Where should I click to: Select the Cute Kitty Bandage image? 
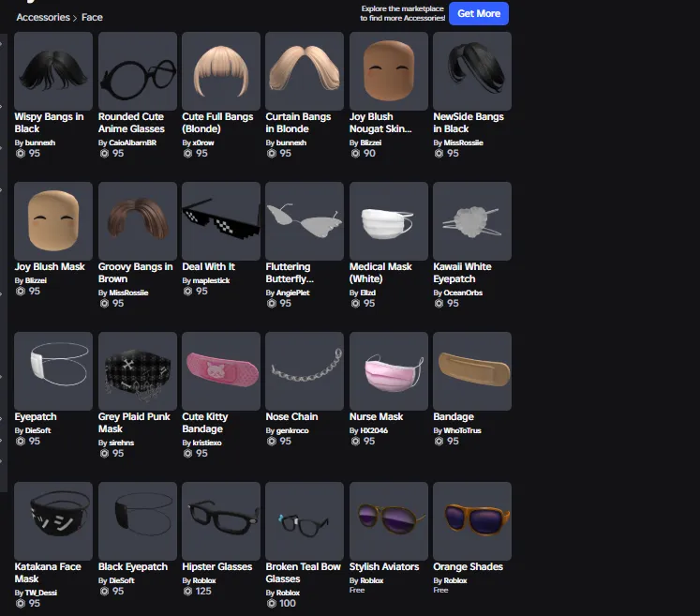(x=221, y=371)
